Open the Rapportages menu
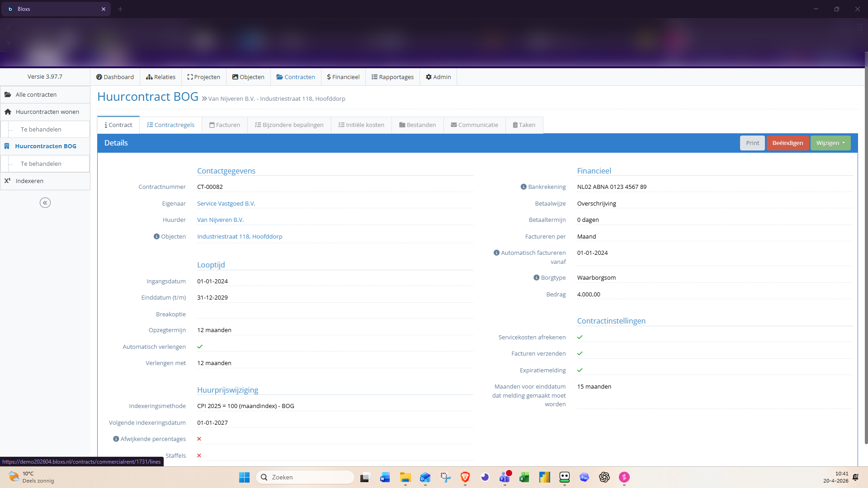The height and width of the screenshot is (488, 868). pos(392,77)
